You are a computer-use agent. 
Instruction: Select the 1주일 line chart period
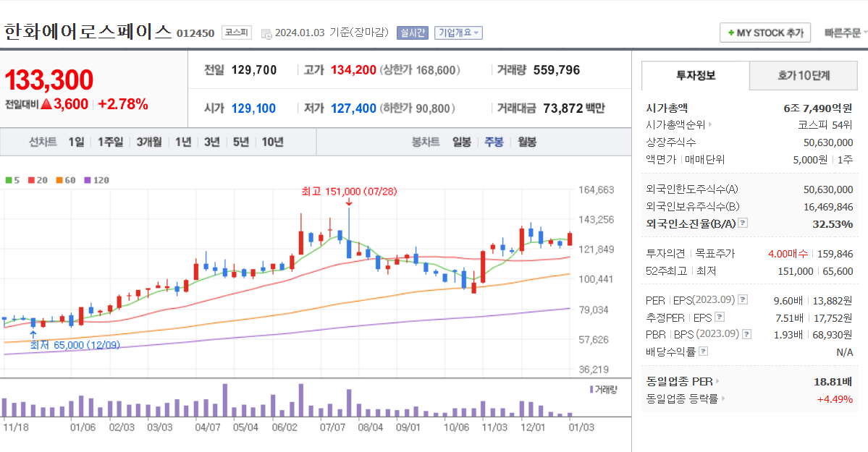(110, 142)
